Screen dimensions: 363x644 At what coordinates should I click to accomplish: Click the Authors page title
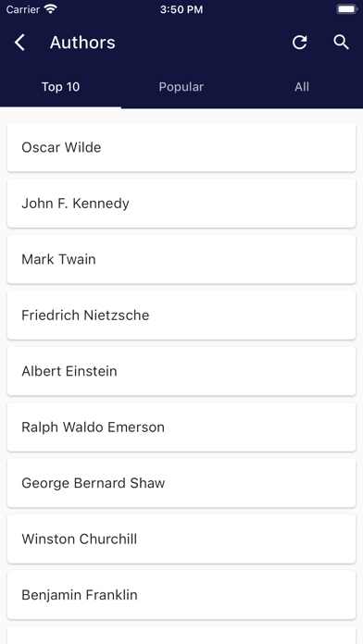pyautogui.click(x=82, y=43)
